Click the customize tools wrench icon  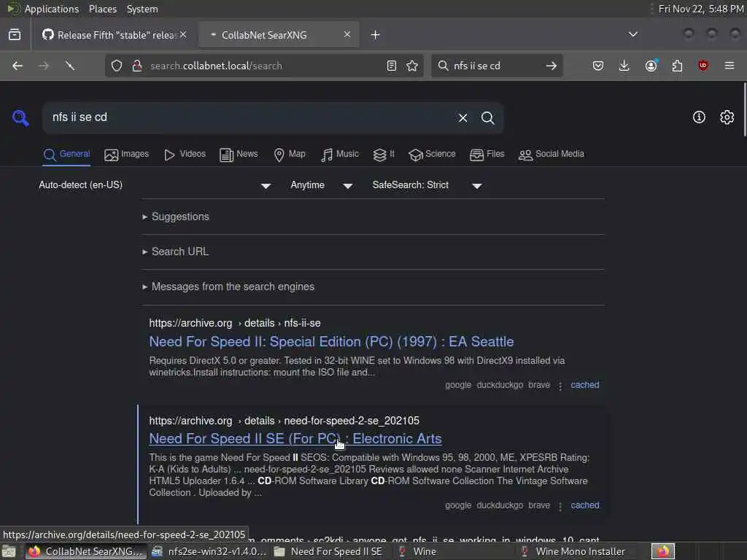[69, 66]
